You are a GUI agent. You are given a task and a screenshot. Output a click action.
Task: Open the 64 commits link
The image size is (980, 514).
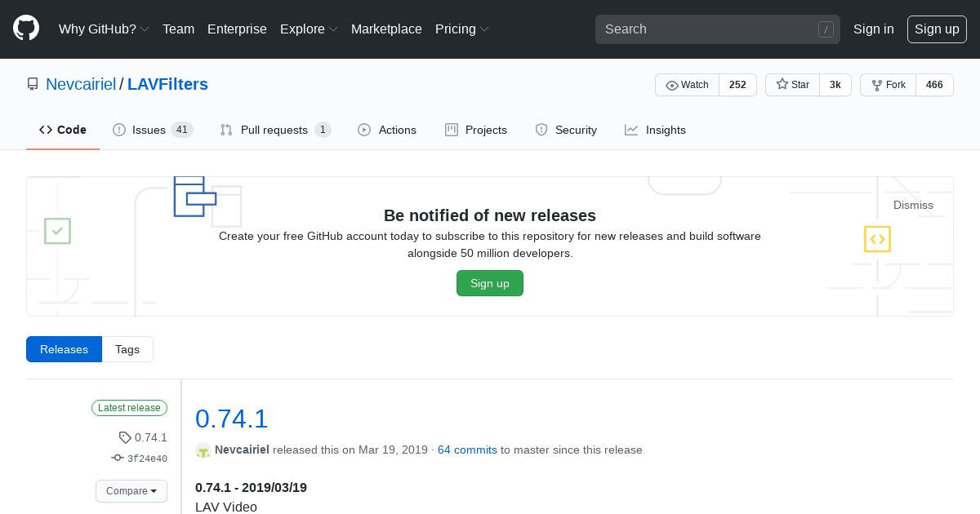coord(467,450)
